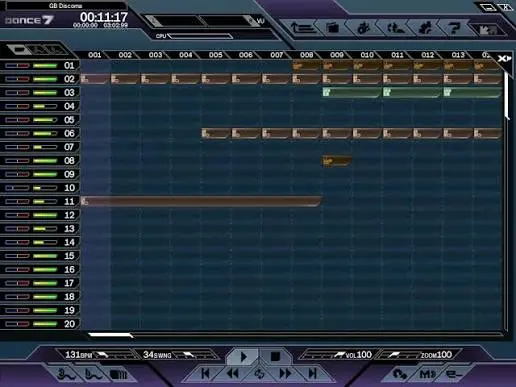This screenshot has width=516, height=387.
Task: Click the circular arrows icon at bottom right
Action: point(399,374)
